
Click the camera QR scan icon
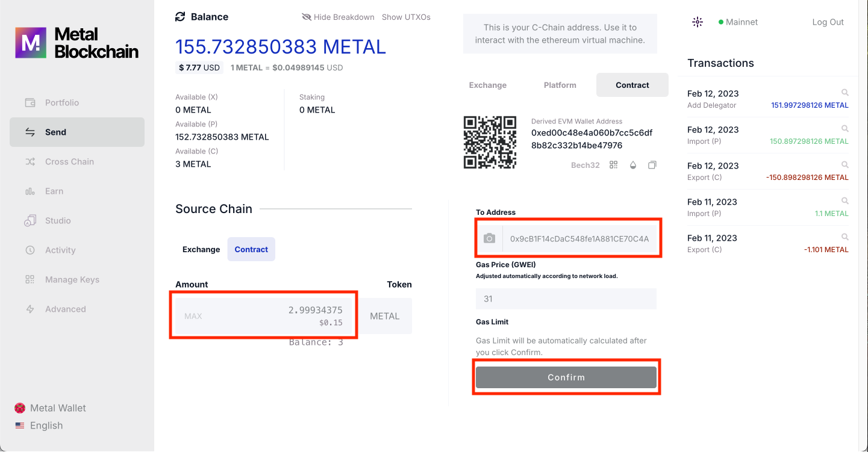[x=489, y=239]
